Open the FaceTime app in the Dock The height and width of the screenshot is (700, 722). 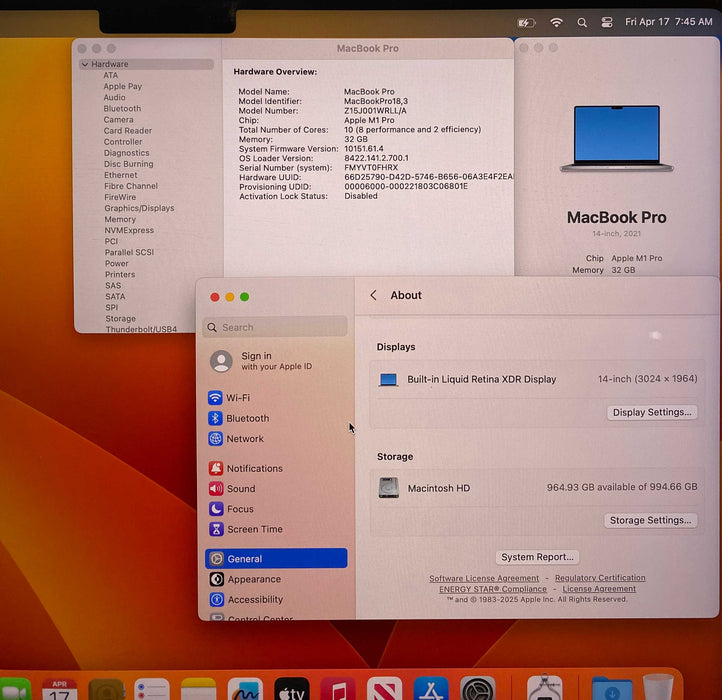[x=15, y=689]
